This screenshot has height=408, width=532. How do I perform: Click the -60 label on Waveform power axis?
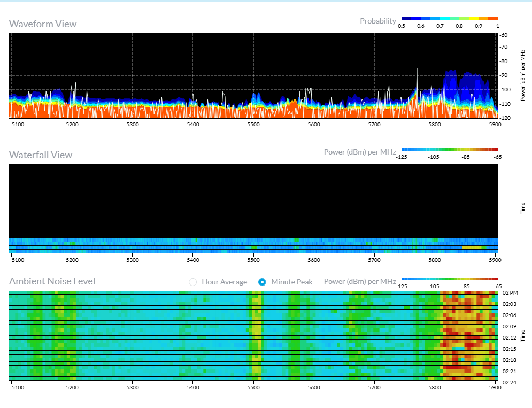coord(503,35)
